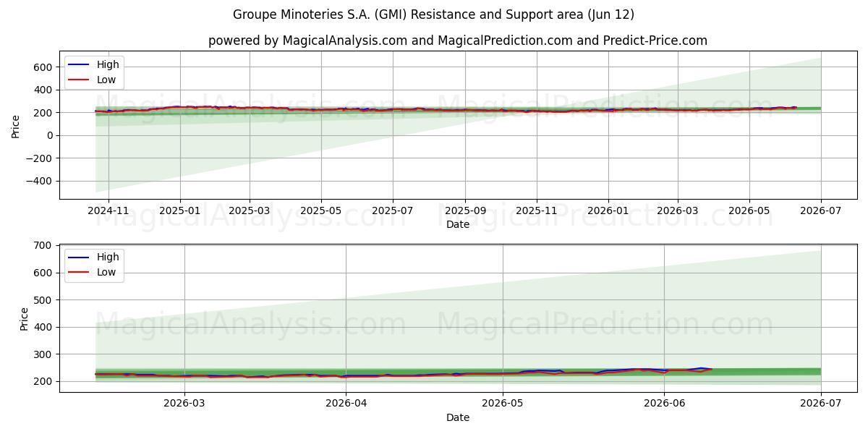Click the '2025-09' x-axis label
This screenshot has height=434, width=868.
(464, 211)
